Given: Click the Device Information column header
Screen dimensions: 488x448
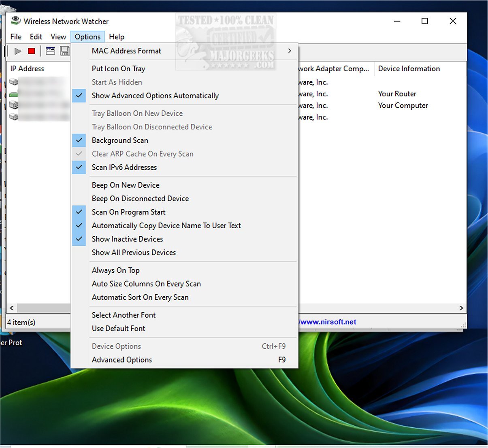Looking at the screenshot, I should coord(409,69).
